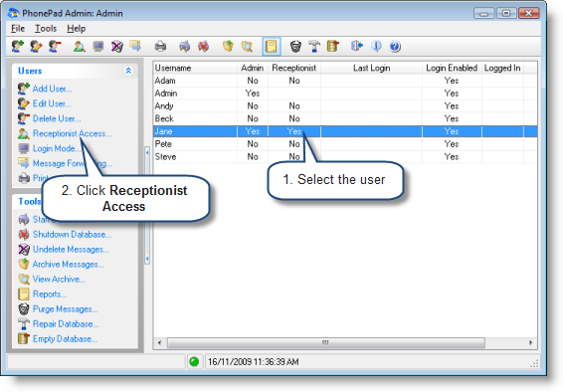Click the Exit door toolbar icon

[357, 47]
